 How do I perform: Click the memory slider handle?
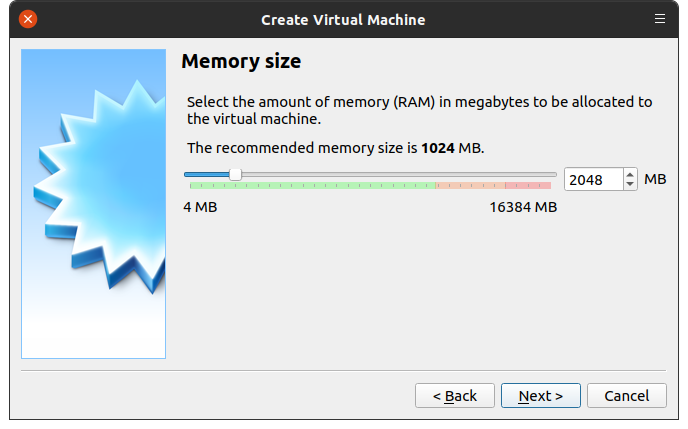point(235,174)
